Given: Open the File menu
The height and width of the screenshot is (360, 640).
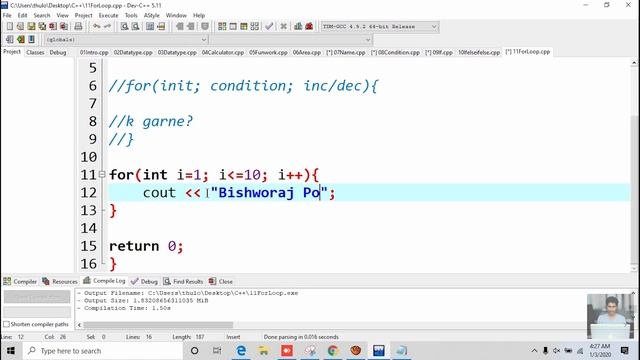Looking at the screenshot, I should click(x=7, y=16).
